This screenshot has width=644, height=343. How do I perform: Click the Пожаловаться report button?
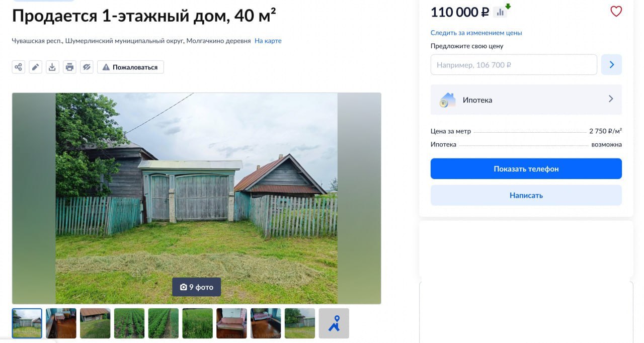[x=130, y=67]
